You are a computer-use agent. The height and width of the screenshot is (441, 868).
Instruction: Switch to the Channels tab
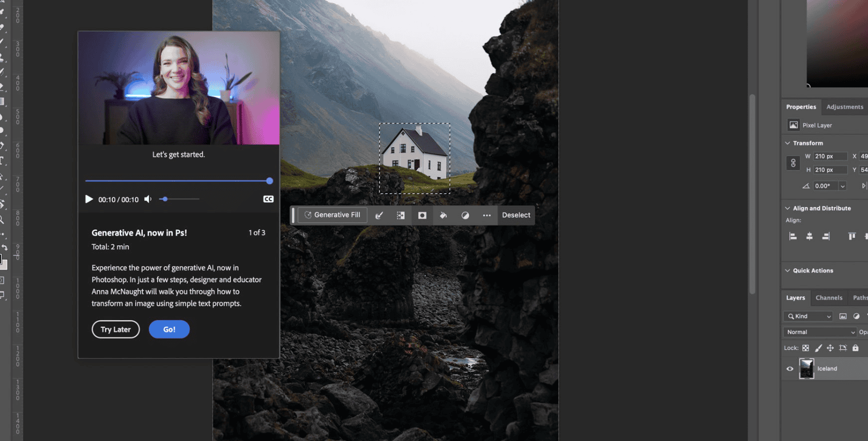point(829,298)
